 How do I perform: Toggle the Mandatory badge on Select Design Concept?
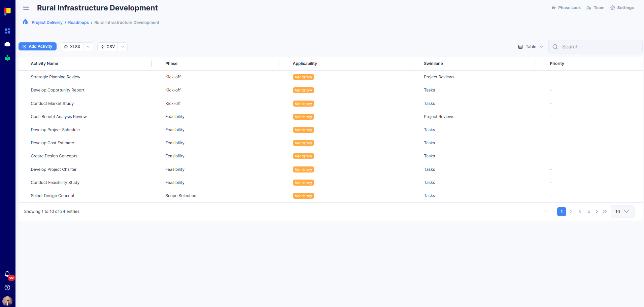coord(303,195)
